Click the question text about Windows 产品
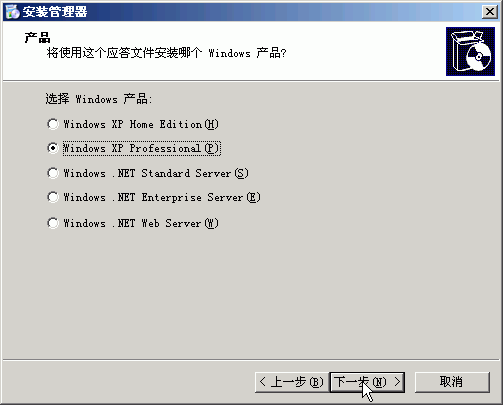Screen dimensions: 503x405 [166, 53]
